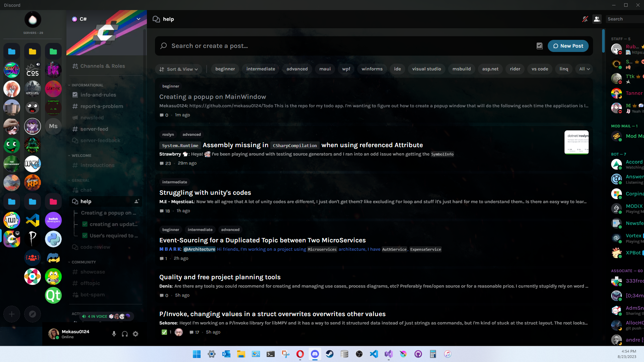Mute your microphone in the user panel
The width and height of the screenshot is (644, 362).
(x=114, y=334)
